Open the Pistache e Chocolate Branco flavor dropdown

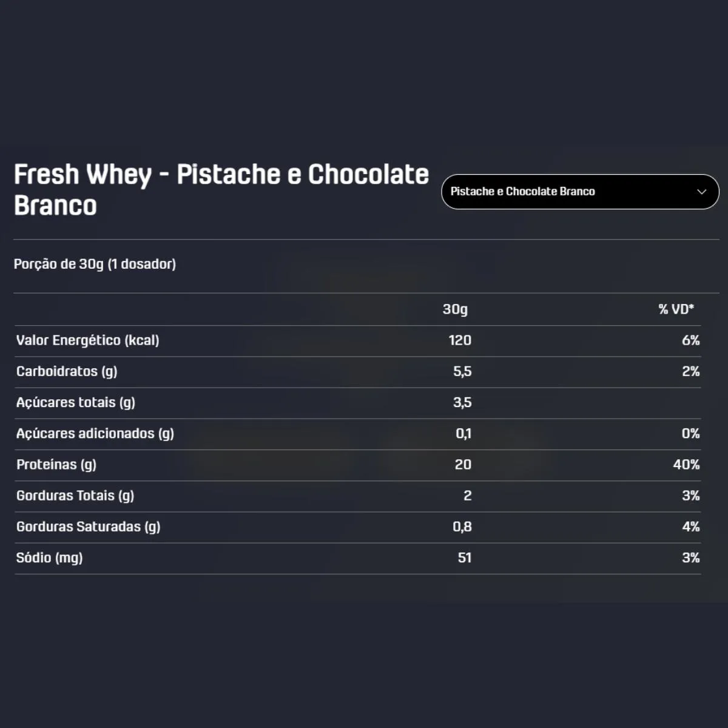[580, 192]
